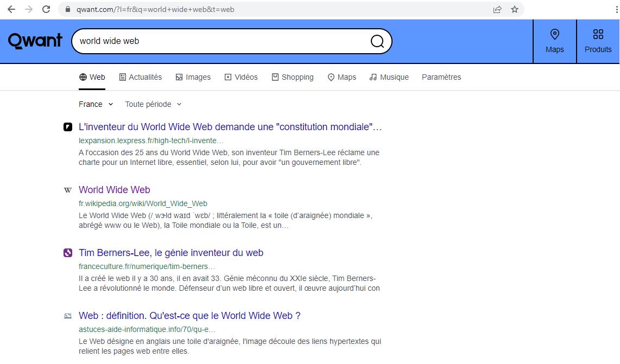Open the Musique tab
Viewport: 620px width, 364px height.
click(x=389, y=77)
